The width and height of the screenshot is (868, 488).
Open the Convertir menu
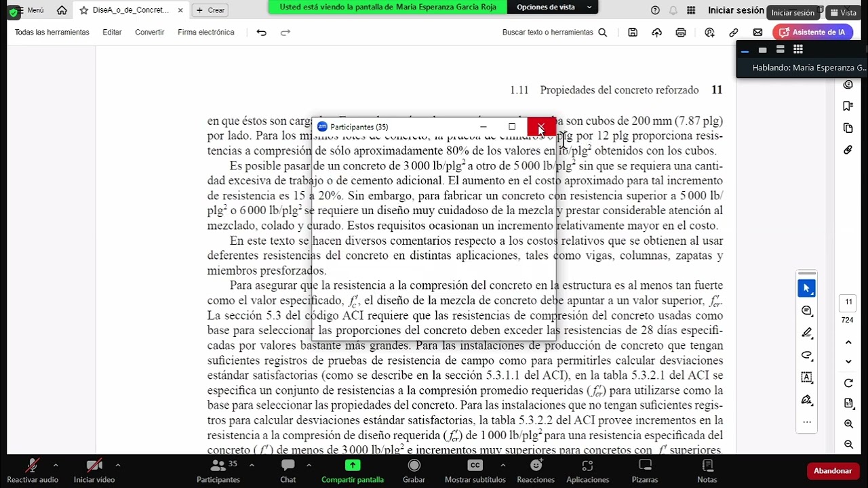(x=149, y=33)
